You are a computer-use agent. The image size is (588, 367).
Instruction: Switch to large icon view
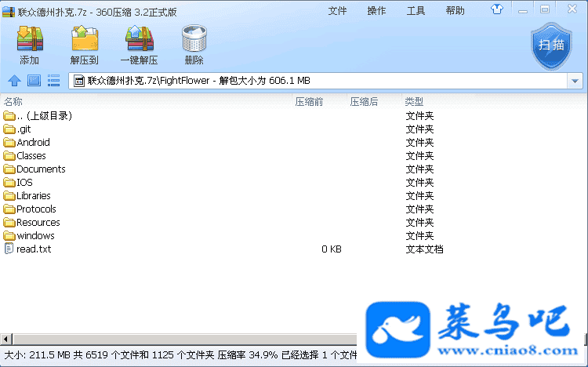(x=34, y=80)
